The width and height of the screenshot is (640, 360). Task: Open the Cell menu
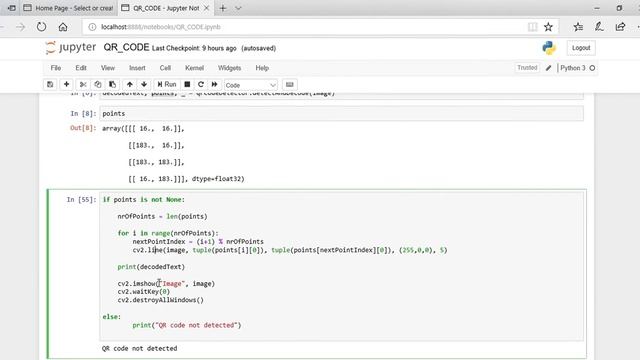tap(165, 68)
